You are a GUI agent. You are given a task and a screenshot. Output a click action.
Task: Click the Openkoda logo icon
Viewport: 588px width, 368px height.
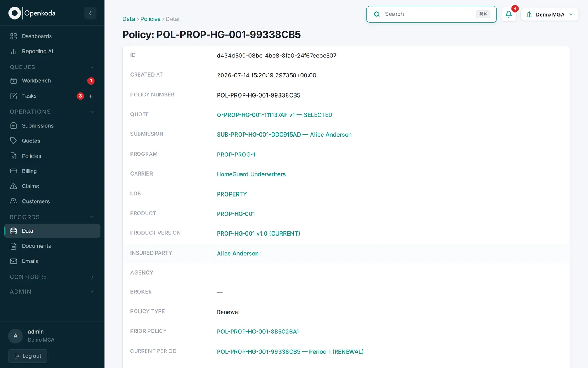point(14,13)
